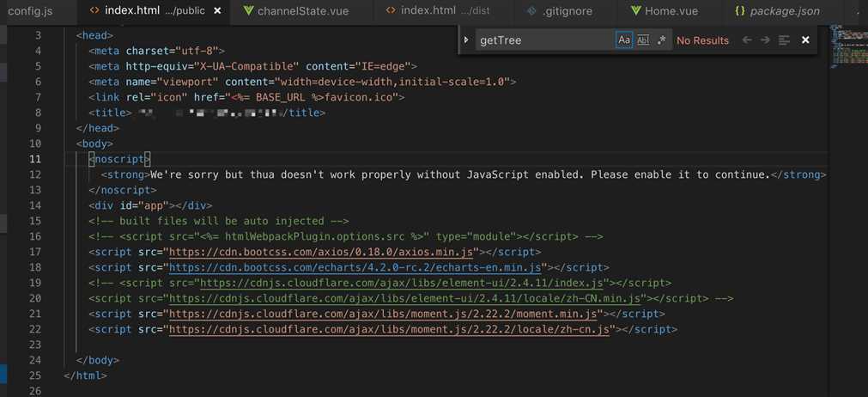Open the element-ui index.js link

(x=401, y=283)
